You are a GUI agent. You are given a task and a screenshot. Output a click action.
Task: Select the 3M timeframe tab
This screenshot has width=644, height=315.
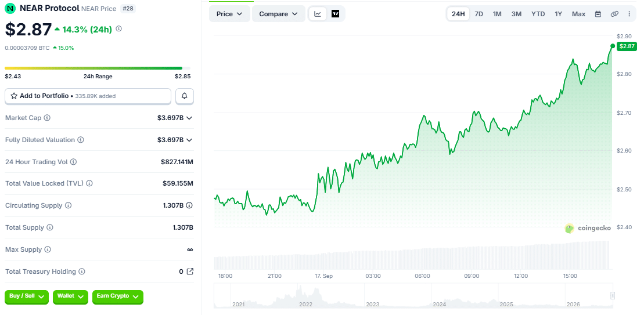tap(516, 14)
